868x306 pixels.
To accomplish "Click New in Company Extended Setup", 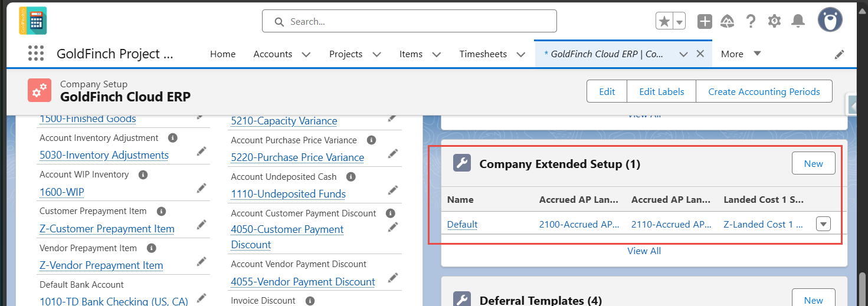I will (x=813, y=164).
